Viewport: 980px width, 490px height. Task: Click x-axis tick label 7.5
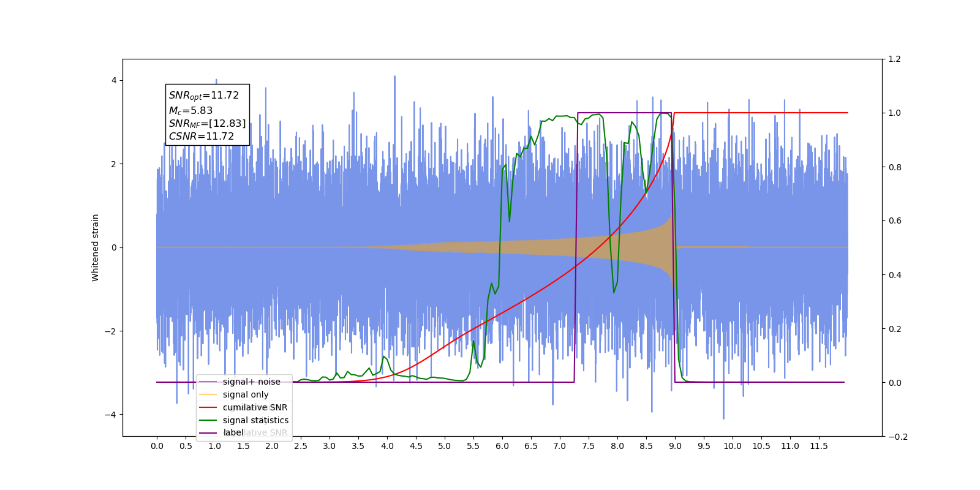coord(589,446)
